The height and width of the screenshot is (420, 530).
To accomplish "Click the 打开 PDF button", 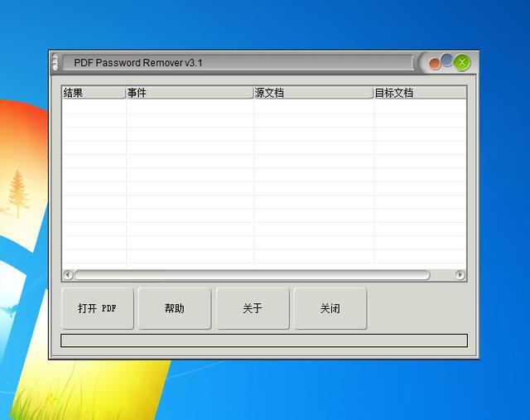I will point(98,308).
